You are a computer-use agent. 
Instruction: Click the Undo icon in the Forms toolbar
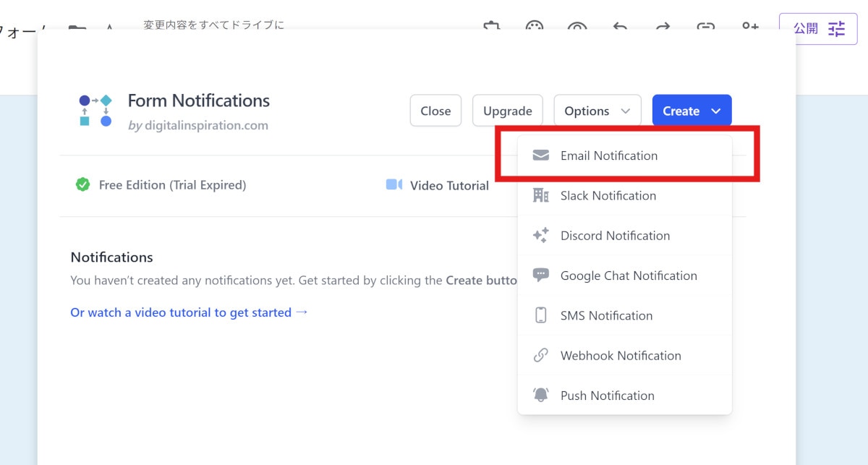pos(619,27)
